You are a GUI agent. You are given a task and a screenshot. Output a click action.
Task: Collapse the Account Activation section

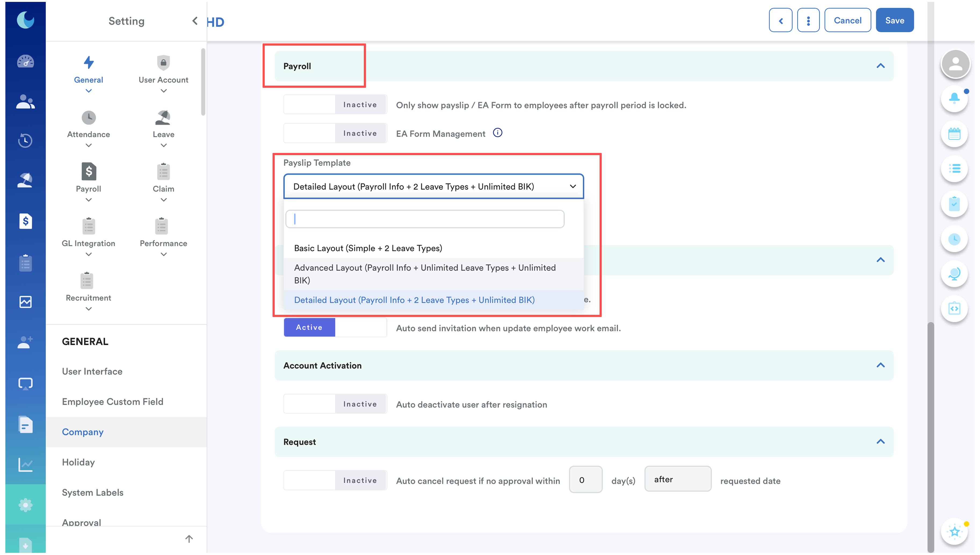tap(880, 365)
